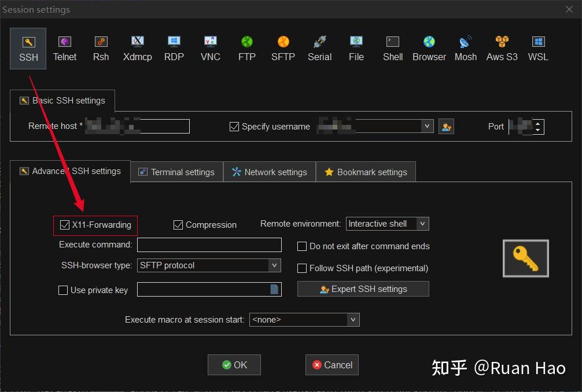The image size is (582, 392).
Task: Disable X11-Forwarding
Action: [x=64, y=225]
